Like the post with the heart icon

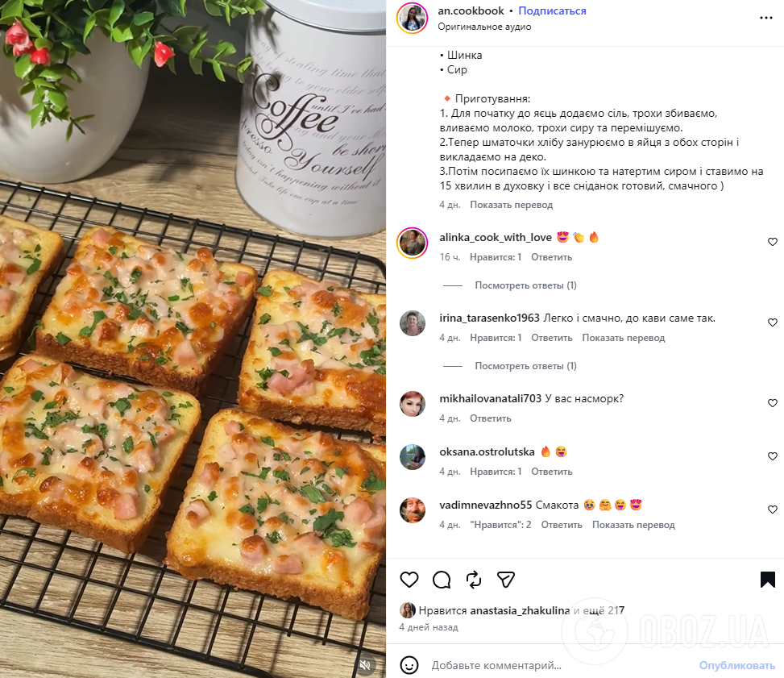coord(409,580)
